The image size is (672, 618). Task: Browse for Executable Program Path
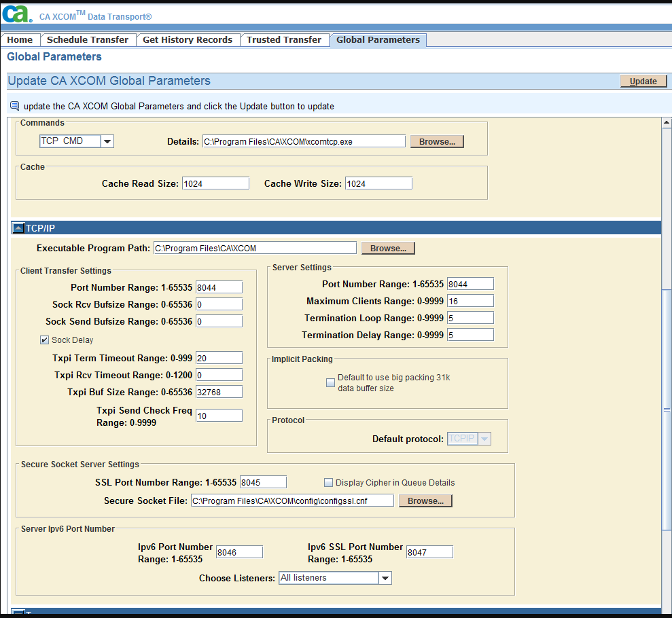click(388, 248)
